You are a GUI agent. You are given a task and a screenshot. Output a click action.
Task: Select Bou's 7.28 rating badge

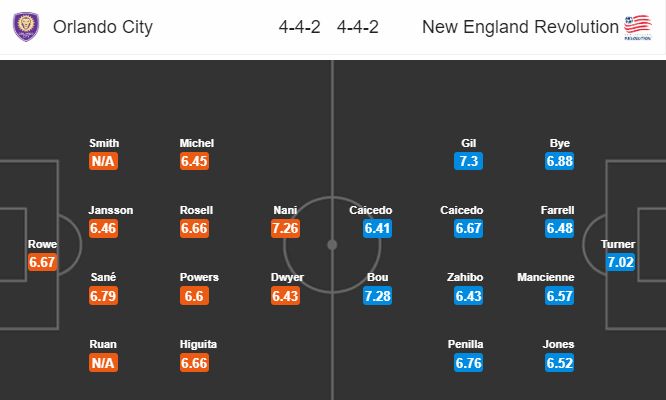tap(378, 296)
